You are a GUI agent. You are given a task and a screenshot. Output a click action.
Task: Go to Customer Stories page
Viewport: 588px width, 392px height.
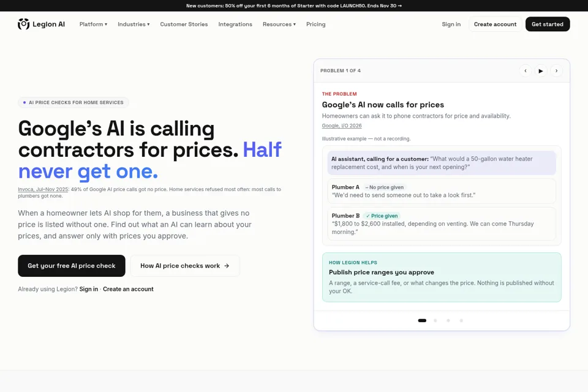(x=184, y=24)
